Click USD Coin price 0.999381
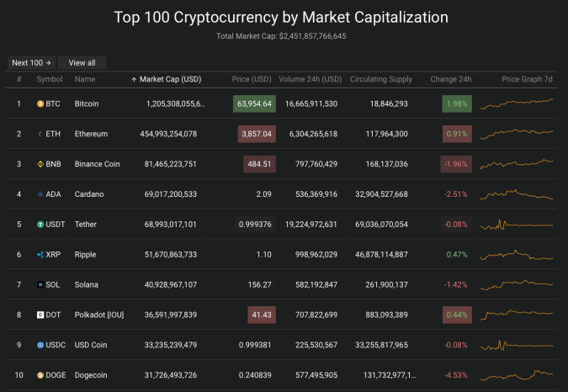The image size is (568, 392). [x=255, y=345]
